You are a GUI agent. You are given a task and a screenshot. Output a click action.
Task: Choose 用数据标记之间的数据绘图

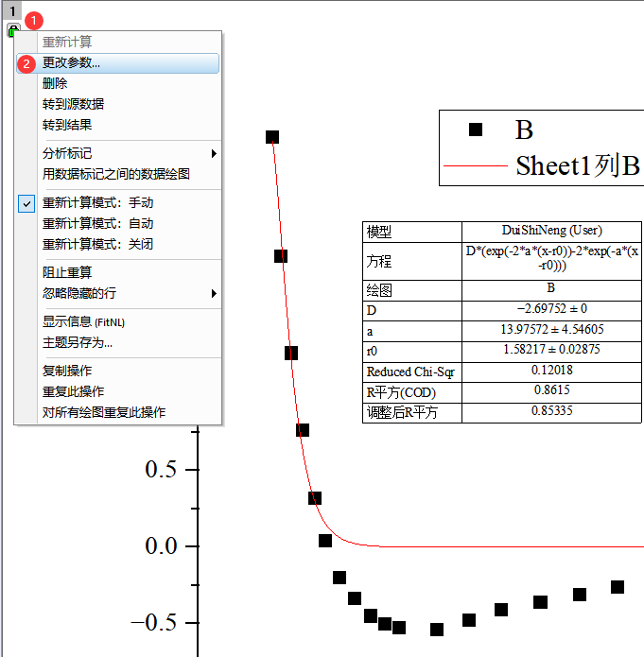click(x=116, y=174)
